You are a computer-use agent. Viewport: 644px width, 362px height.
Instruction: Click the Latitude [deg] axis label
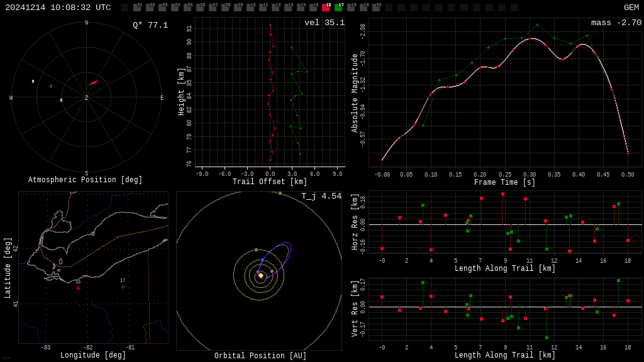tap(8, 268)
